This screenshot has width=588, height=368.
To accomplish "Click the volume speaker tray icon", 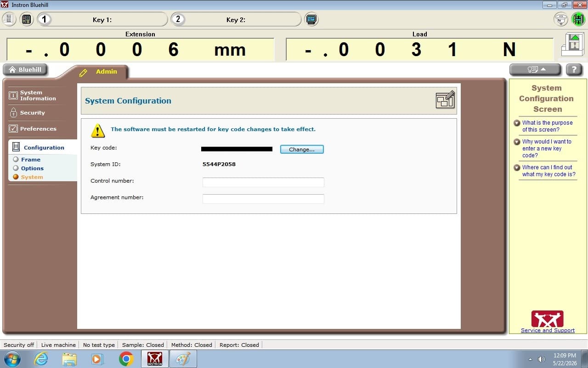I will [542, 359].
